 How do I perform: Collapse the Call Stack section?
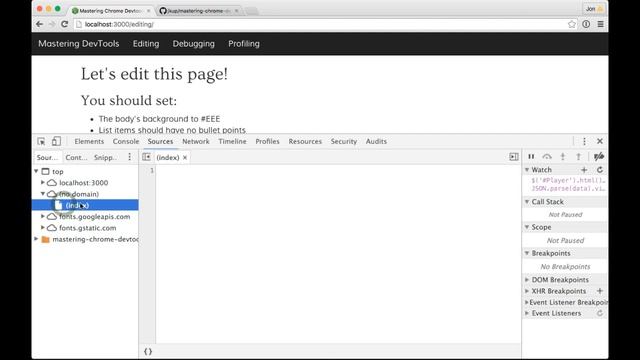(527, 202)
